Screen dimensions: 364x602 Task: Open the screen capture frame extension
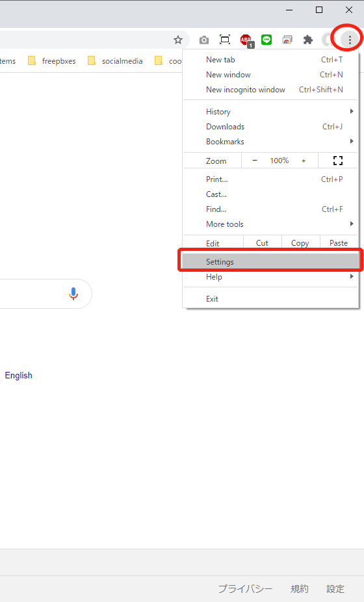(x=225, y=40)
